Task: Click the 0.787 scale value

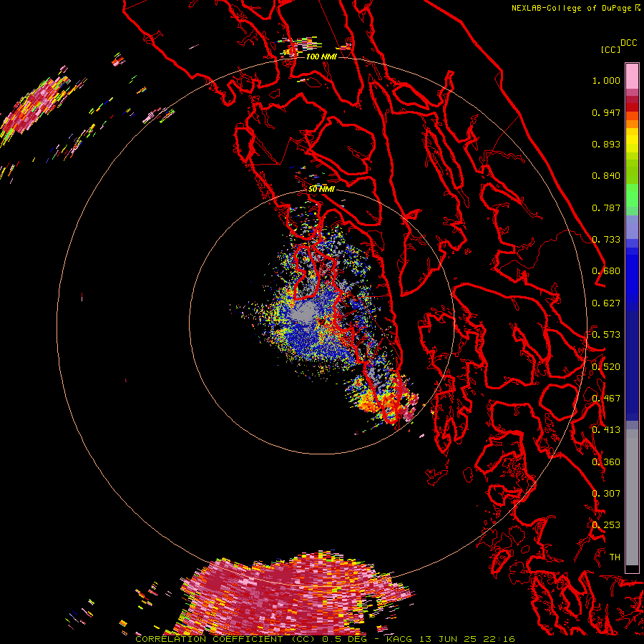Action: point(606,208)
